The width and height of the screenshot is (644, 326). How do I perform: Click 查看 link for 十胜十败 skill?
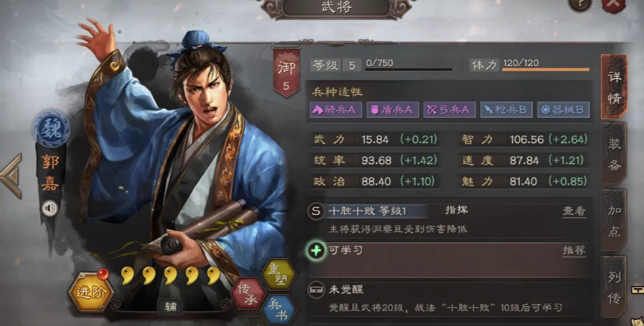[574, 211]
